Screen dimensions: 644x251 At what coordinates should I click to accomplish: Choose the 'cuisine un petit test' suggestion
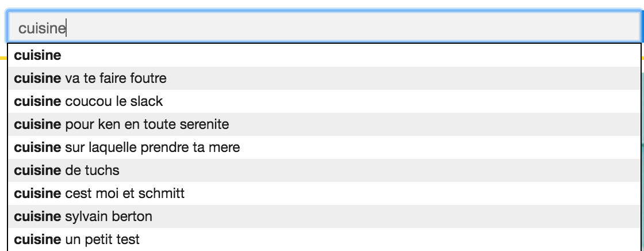pyautogui.click(x=76, y=239)
